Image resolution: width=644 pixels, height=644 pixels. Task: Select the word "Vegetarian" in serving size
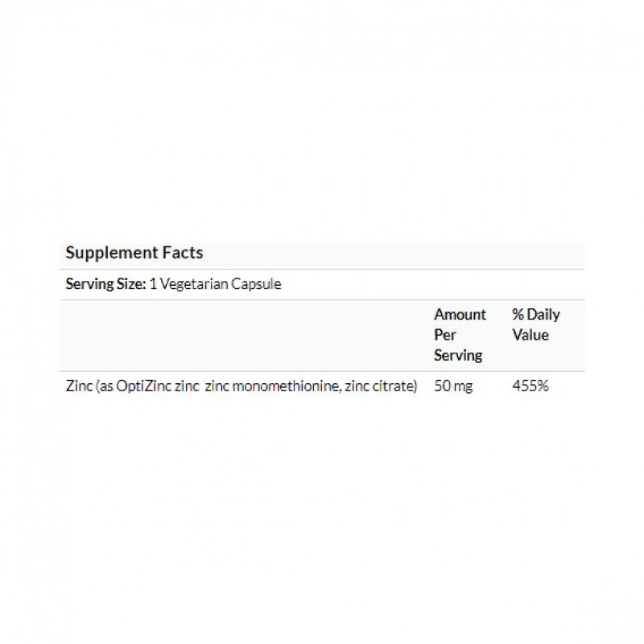coord(192,285)
